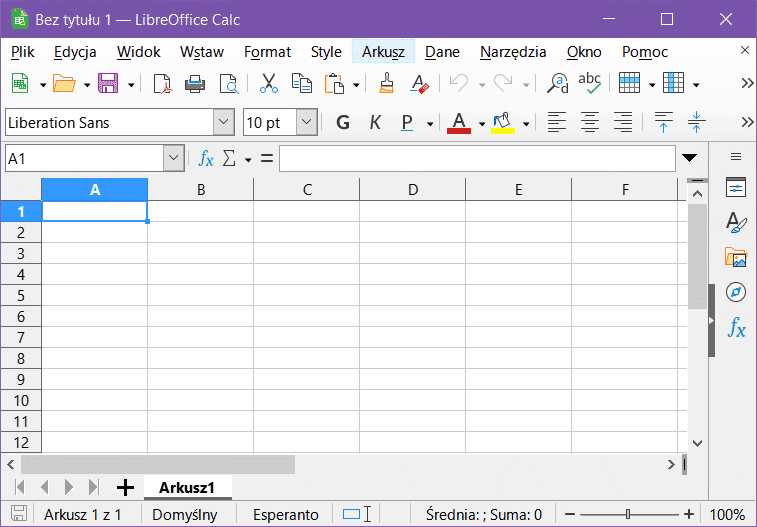Screen dimensions: 757x527
Task: Select the Arkusz1 sheet tab
Action: (187, 487)
